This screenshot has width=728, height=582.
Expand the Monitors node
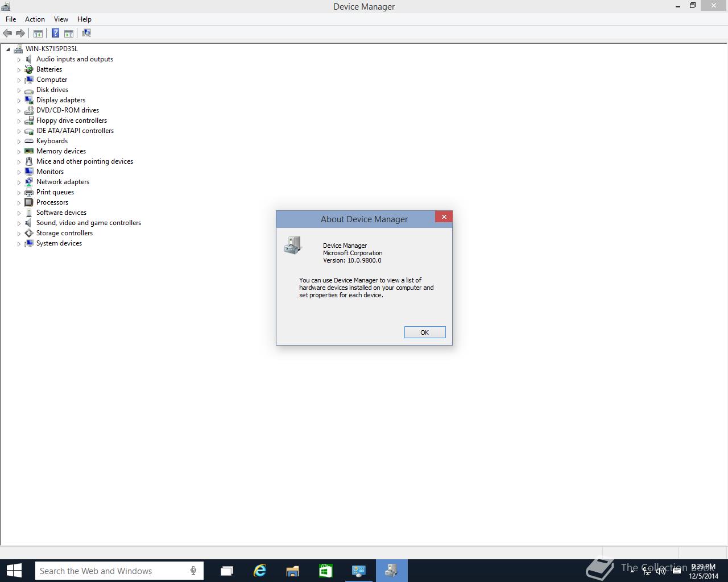[x=19, y=172]
